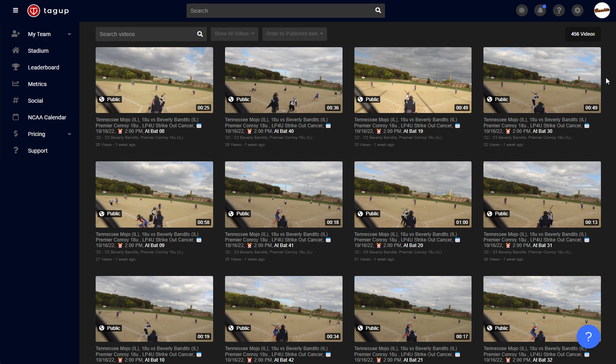Navigate to NCAA Calendar
The width and height of the screenshot is (616, 364).
coord(47,117)
